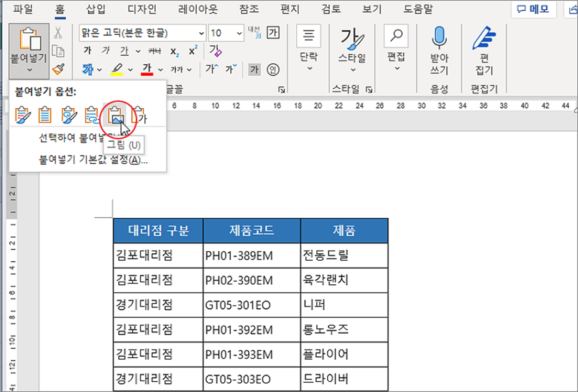The image size is (578, 392).
Task: Click cell GT05-301EO
Action: (x=252, y=305)
